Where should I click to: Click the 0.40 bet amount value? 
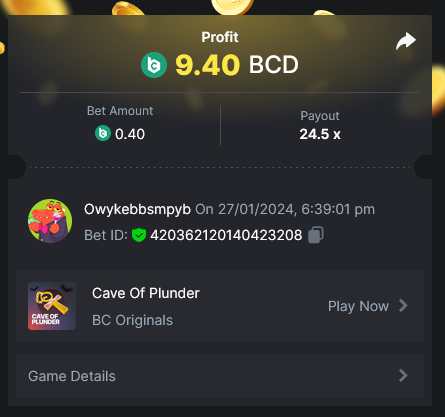[x=130, y=134]
